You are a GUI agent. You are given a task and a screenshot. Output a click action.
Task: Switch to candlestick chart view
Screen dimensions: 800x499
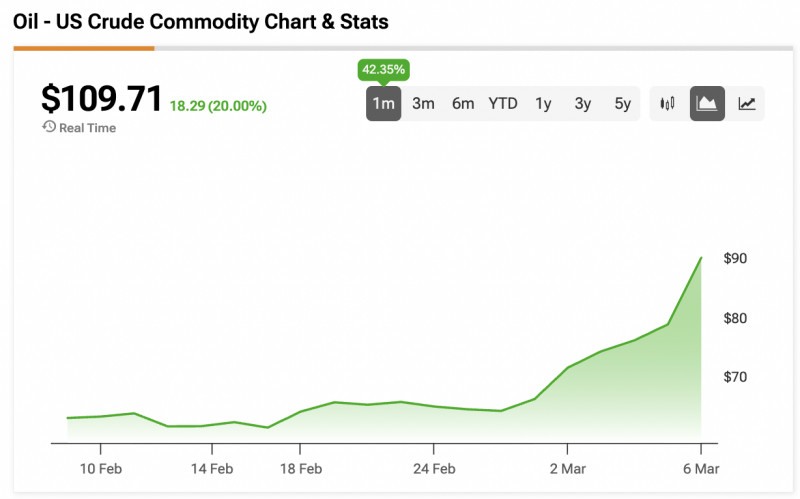669,103
